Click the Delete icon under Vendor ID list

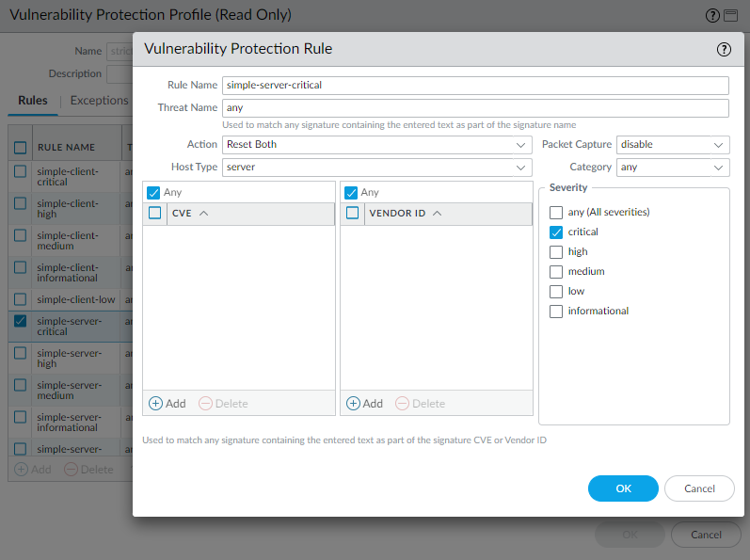point(402,404)
